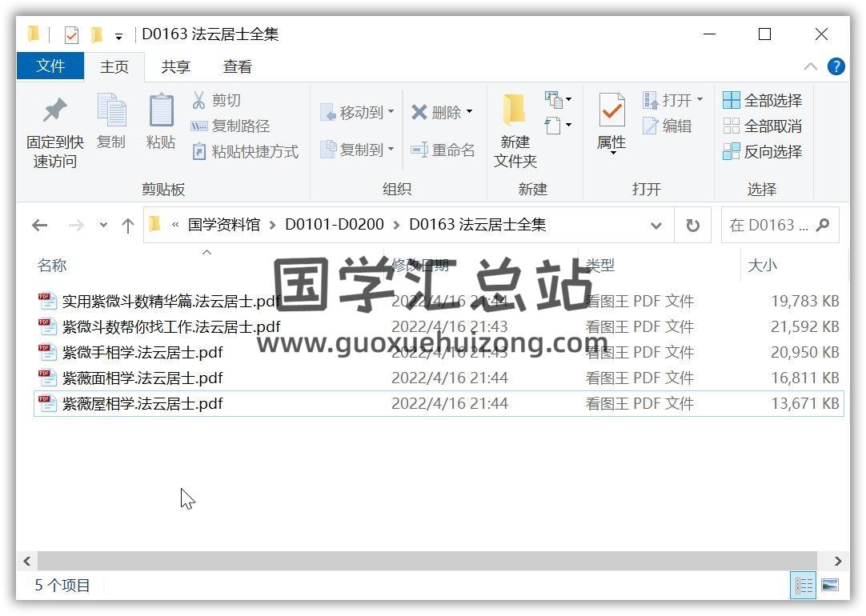
Task: Click Edit in the Open group
Action: pyautogui.click(x=668, y=126)
